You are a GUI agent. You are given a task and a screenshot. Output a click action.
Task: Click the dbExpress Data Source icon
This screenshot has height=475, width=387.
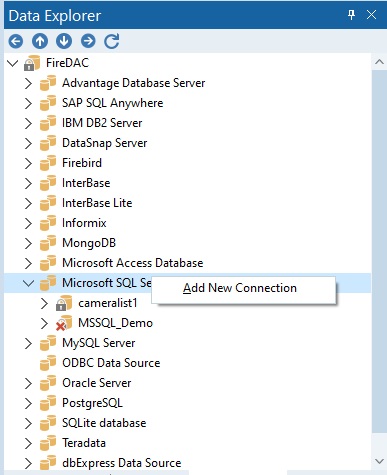[x=48, y=463]
